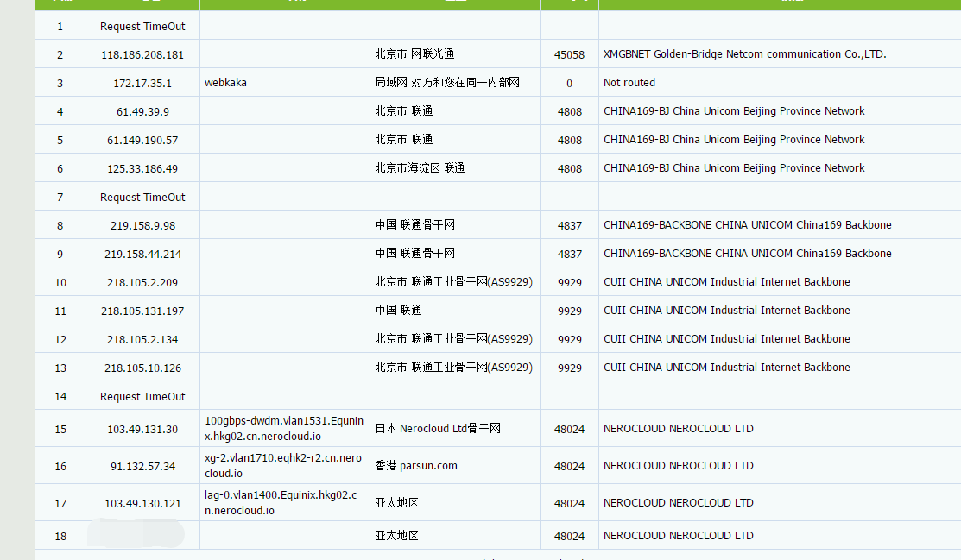
Task: Click CHINA169-BACKBONE description in row 9
Action: (747, 254)
